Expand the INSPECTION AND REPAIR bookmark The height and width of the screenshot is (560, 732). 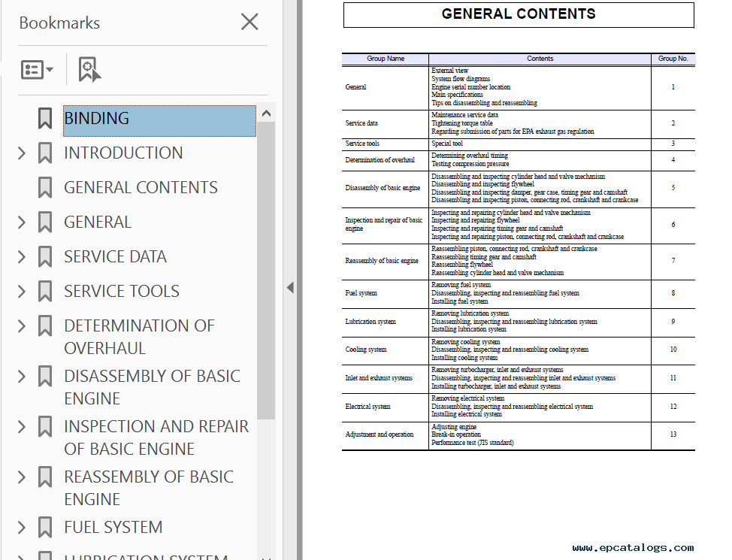coord(22,427)
